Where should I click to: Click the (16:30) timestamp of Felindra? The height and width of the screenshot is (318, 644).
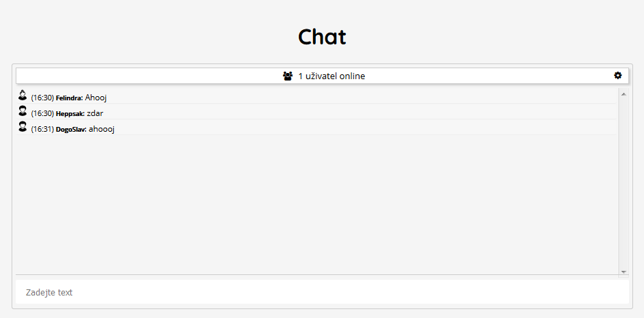(x=42, y=98)
